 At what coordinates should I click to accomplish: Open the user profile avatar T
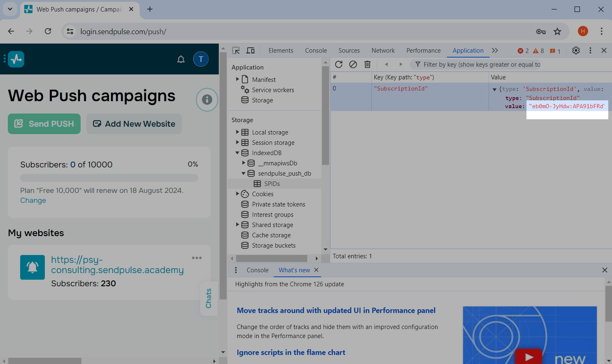pyautogui.click(x=201, y=59)
